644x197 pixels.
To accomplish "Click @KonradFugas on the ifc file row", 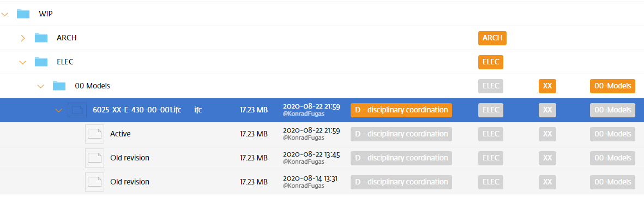I will pos(303,114).
